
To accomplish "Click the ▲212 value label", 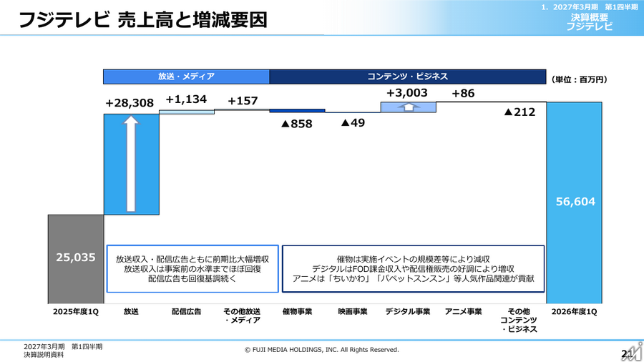I will click(x=519, y=112).
